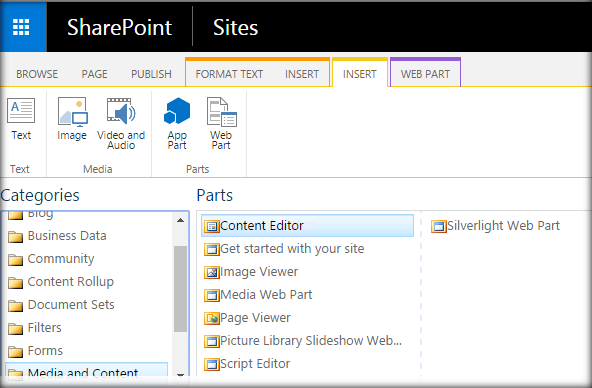
Task: Choose Get started with your site part
Action: pos(292,249)
